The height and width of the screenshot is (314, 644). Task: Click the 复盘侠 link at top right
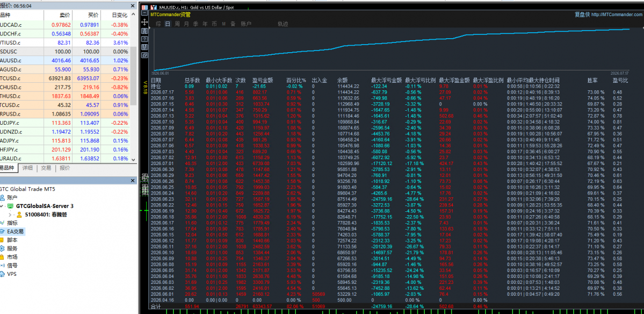tap(582, 15)
